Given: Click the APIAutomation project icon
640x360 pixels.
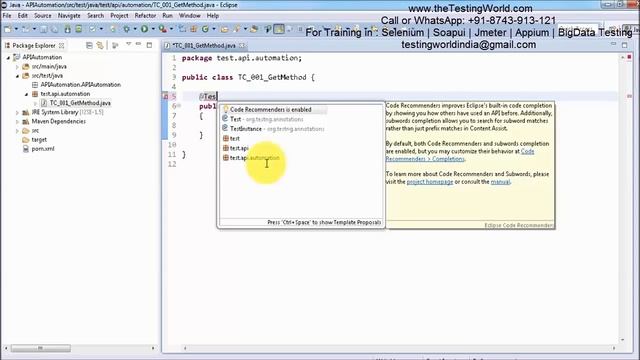Looking at the screenshot, I should 17,57.
